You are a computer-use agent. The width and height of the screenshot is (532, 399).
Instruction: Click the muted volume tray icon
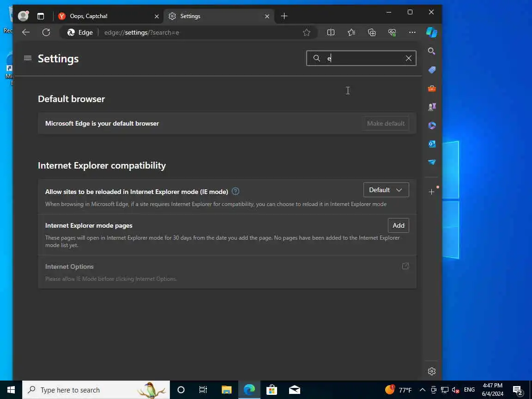455,390
